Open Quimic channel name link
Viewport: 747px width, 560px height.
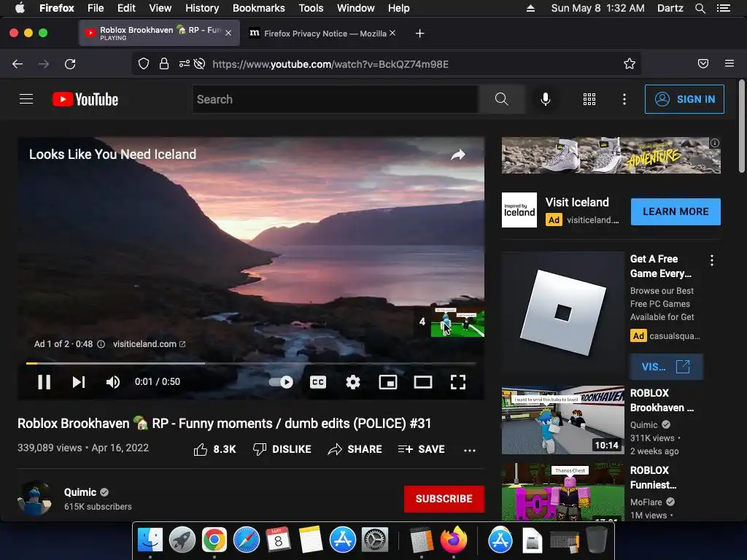point(80,492)
